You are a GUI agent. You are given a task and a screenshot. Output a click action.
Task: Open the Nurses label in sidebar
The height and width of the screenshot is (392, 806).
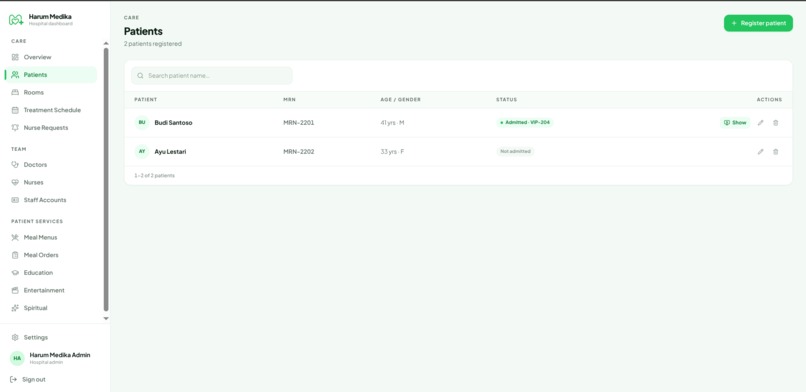33,182
